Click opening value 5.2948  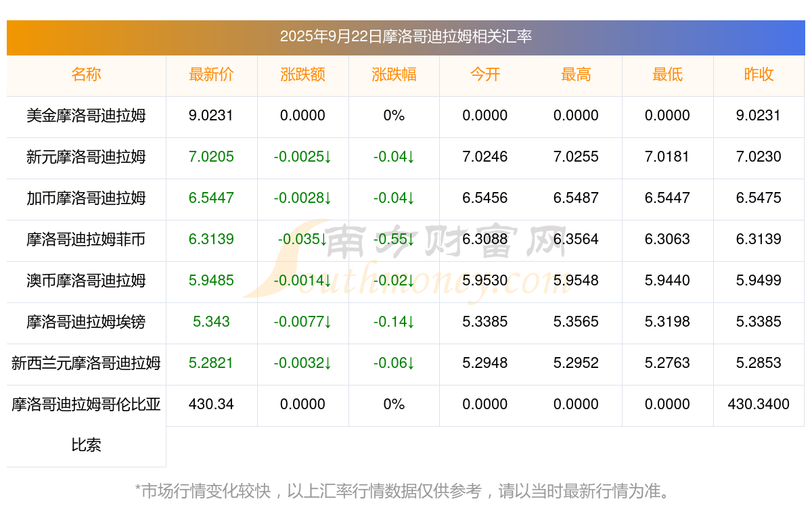485,363
